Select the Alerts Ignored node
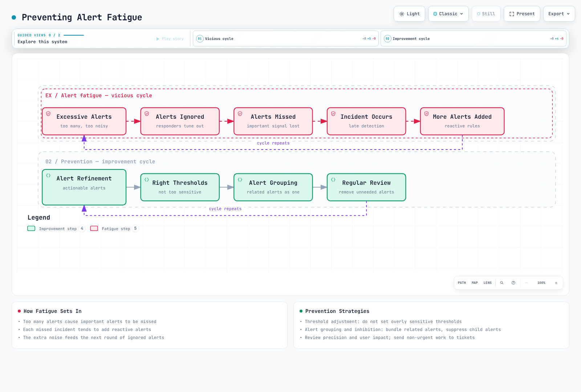The height and width of the screenshot is (392, 581). 180,121
